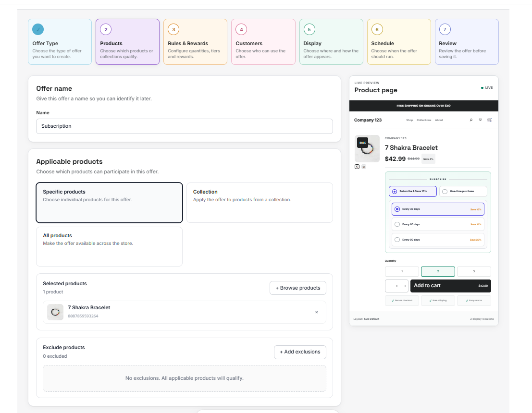Choose the Every 90 days frequency
The width and height of the screenshot is (532, 413).
[438, 239]
